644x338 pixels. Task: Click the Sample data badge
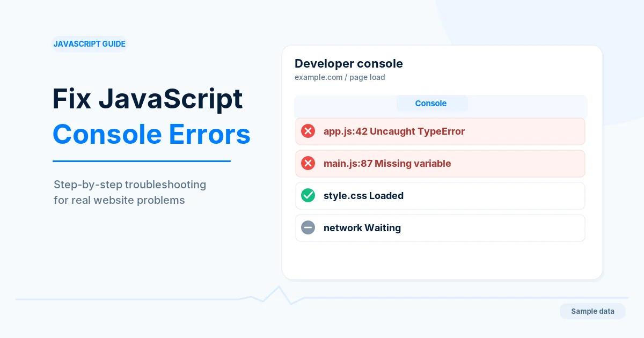[x=592, y=311]
